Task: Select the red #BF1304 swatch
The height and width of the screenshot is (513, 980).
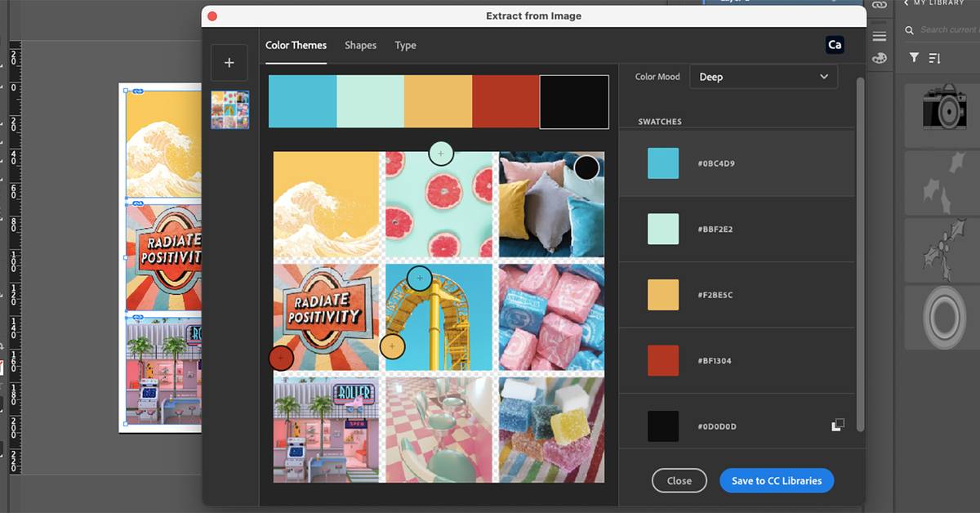Action: (x=662, y=360)
